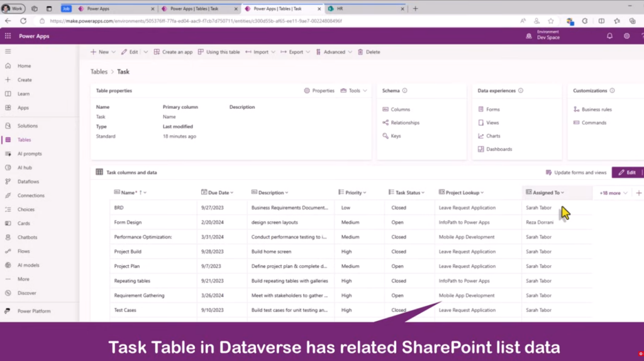
Task: Expand the Edit dropdown chevron in command bar
Action: click(x=146, y=52)
